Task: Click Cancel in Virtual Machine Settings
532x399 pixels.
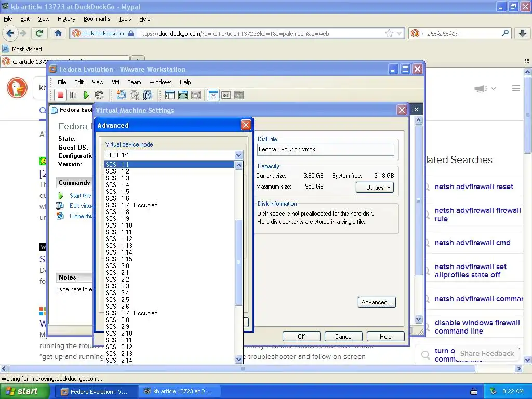Action: 343,336
